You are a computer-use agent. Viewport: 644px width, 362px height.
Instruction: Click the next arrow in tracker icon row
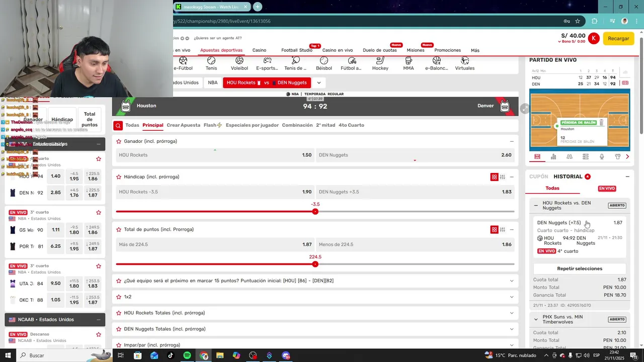coord(627,157)
